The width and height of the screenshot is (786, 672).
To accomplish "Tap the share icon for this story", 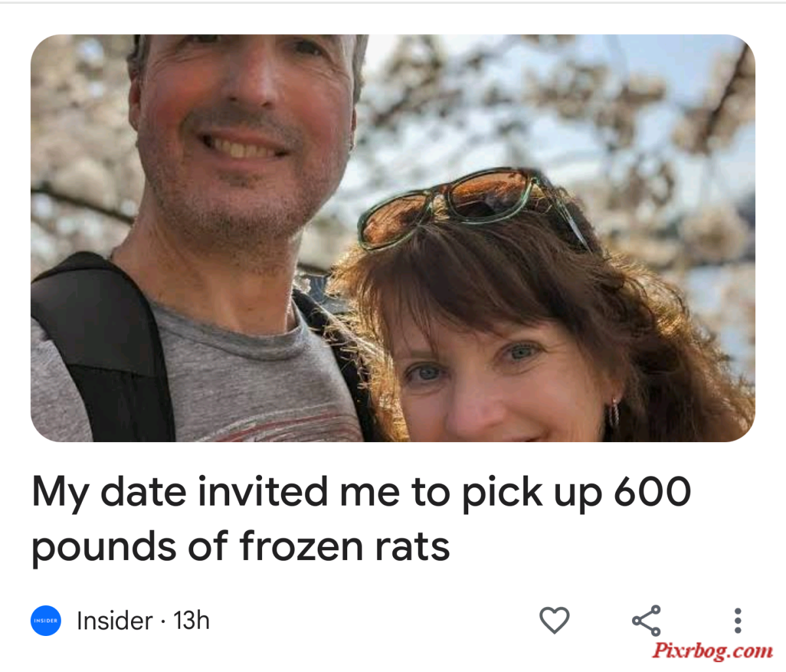I will 646,620.
